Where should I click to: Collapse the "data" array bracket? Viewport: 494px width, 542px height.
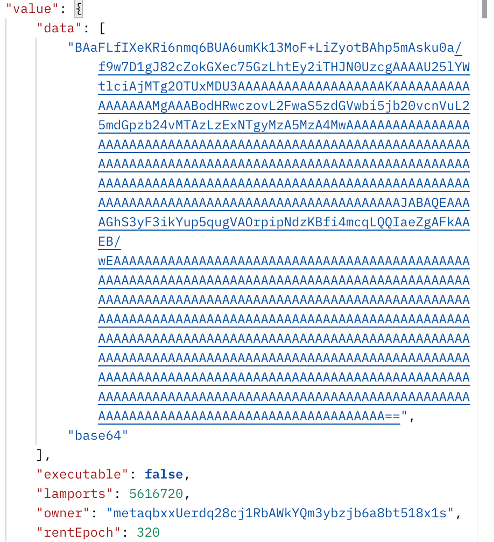click(102, 28)
